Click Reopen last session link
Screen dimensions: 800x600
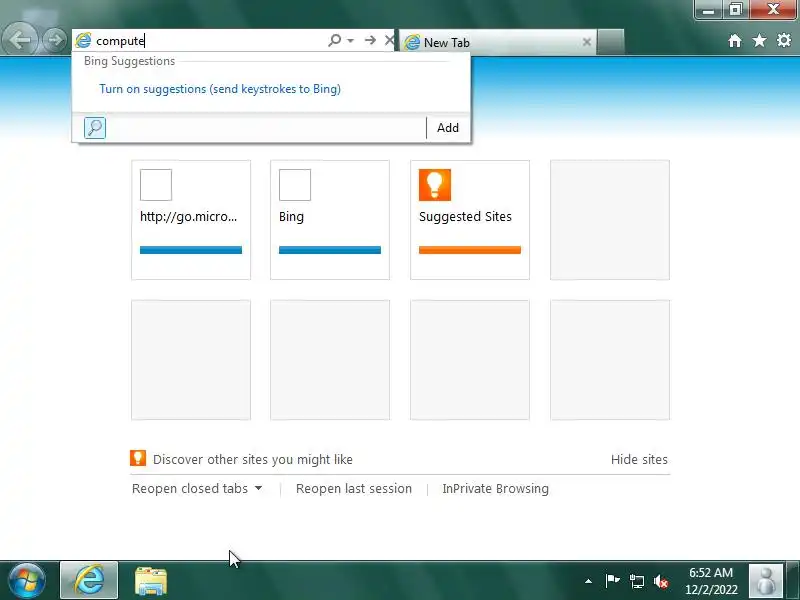point(354,489)
